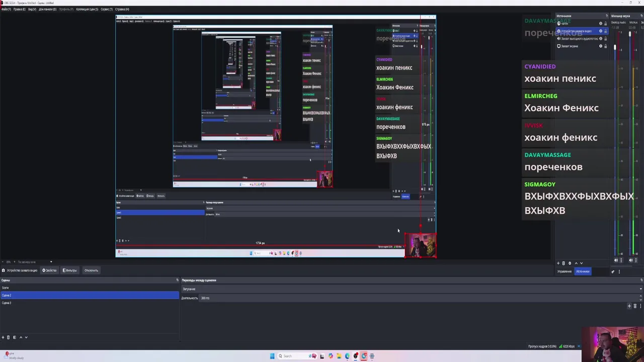Undock the Переходы между сценами panel with its float icon
Viewport: 644px width, 362px height.
(641, 280)
